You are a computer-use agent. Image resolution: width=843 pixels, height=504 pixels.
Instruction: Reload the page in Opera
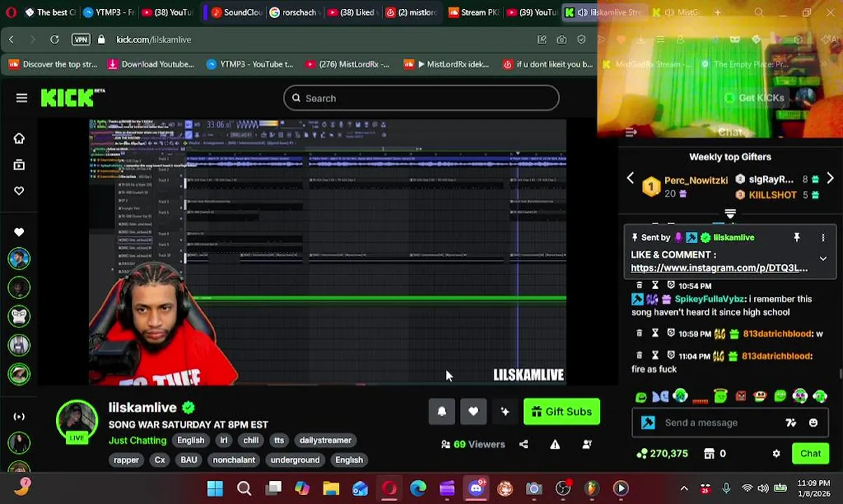pos(54,39)
